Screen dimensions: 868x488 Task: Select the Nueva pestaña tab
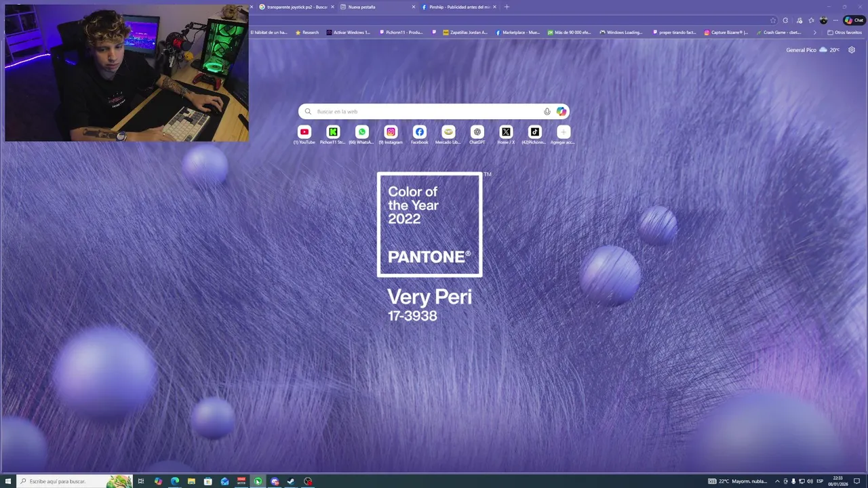coord(378,7)
